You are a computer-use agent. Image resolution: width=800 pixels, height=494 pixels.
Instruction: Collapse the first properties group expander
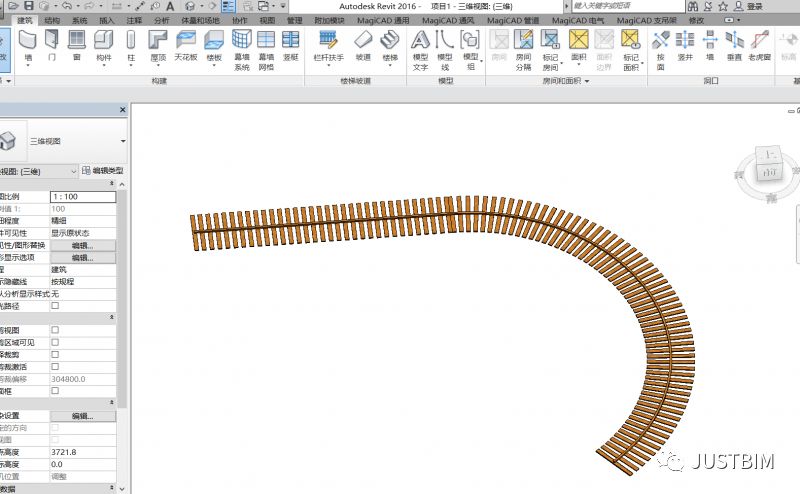(x=112, y=183)
